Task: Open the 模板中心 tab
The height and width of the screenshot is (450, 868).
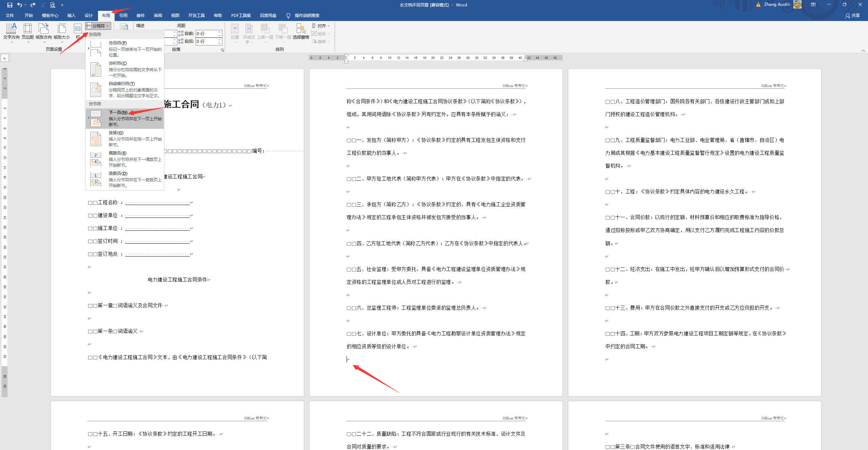Action: point(50,15)
